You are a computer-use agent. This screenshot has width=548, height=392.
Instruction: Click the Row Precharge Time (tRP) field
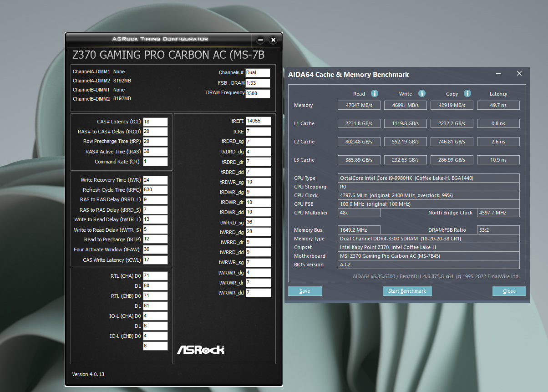(155, 142)
